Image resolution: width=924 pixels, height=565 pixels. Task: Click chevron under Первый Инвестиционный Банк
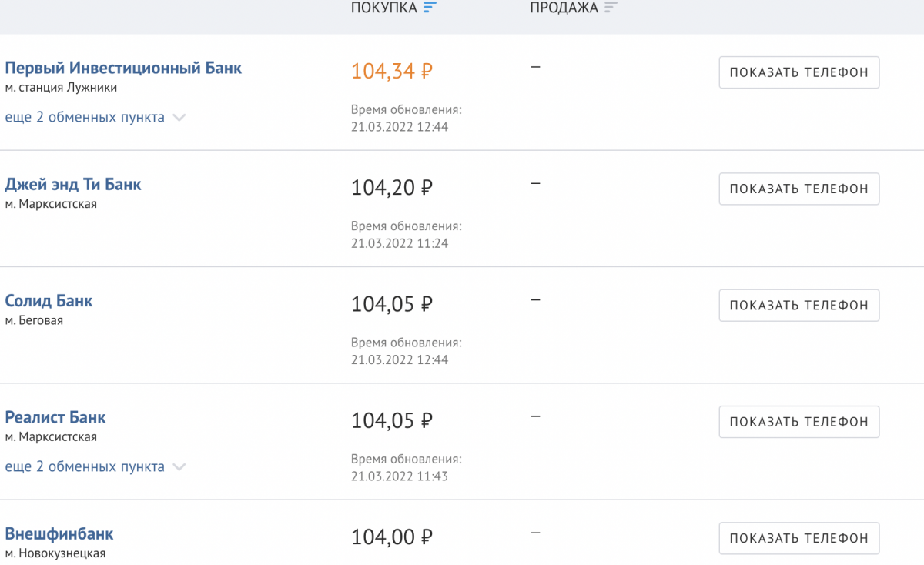click(179, 118)
